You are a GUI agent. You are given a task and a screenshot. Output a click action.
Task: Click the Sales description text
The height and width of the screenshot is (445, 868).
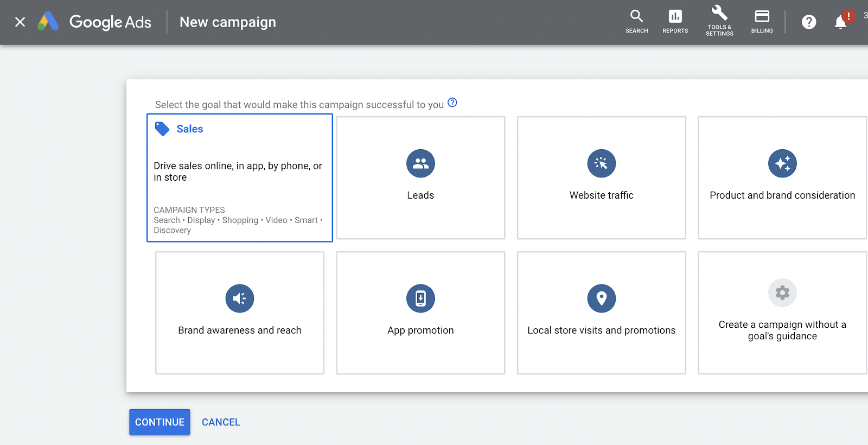tap(238, 171)
